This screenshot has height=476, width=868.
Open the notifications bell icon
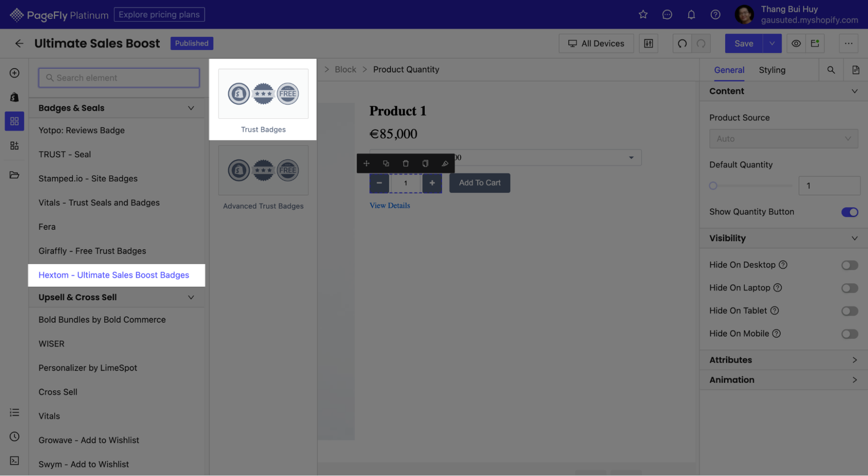tap(691, 14)
